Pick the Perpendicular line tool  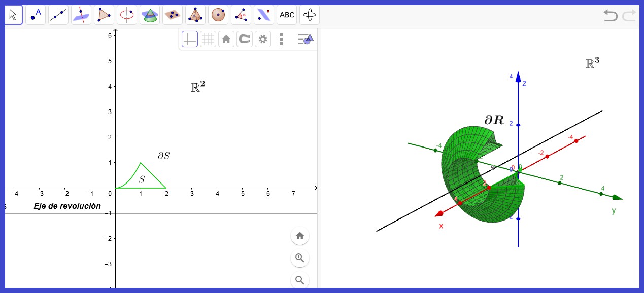point(81,15)
